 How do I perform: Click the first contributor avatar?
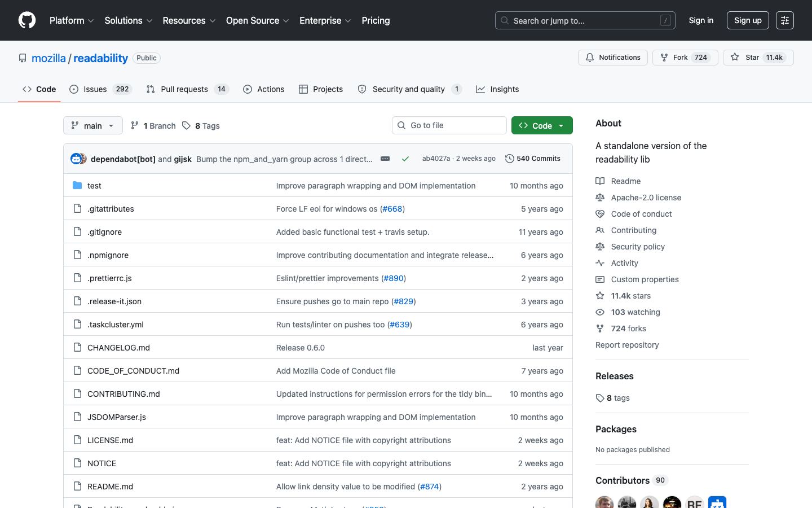point(604,502)
